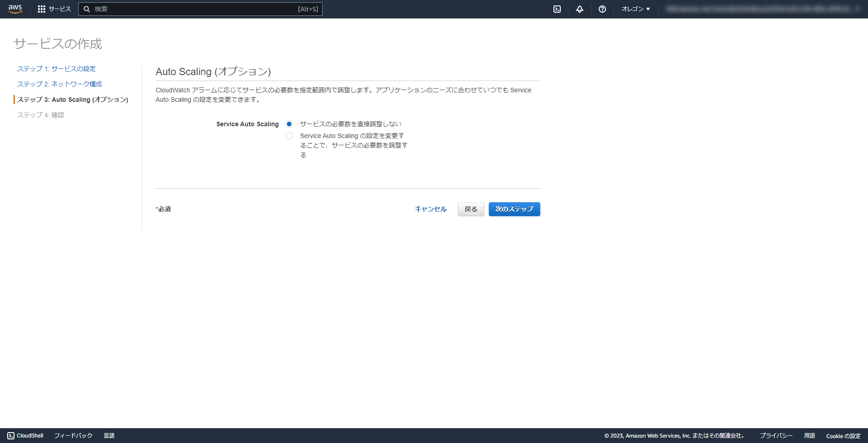This screenshot has width=868, height=443.
Task: Select the Service Auto Scaling adjustment radio option
Action: click(289, 135)
